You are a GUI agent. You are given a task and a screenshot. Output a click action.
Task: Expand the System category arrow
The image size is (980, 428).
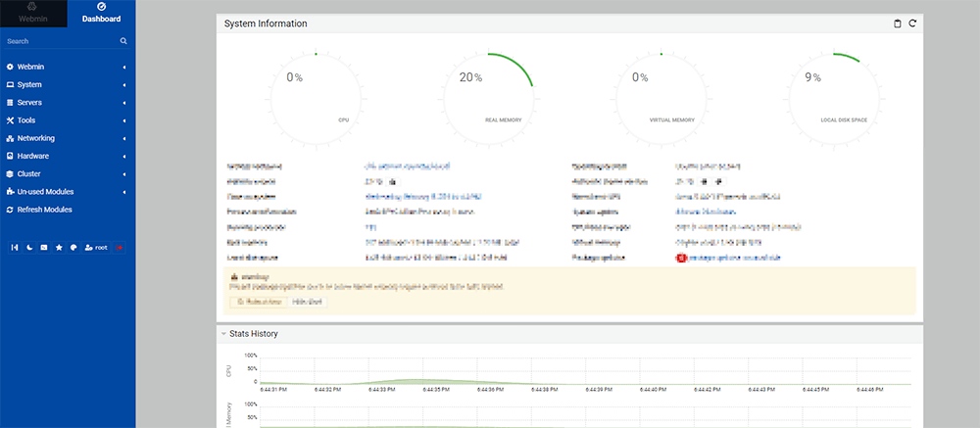click(124, 85)
